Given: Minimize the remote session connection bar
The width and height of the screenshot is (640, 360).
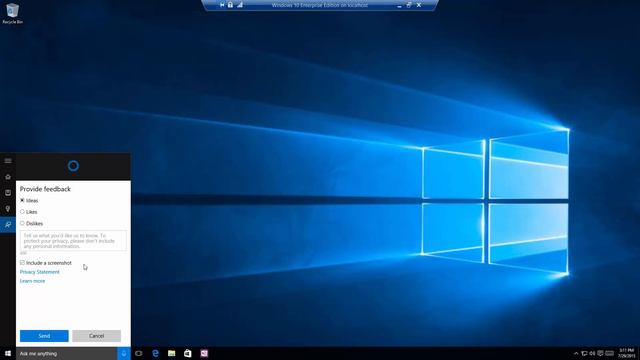Looking at the screenshot, I should point(399,6).
